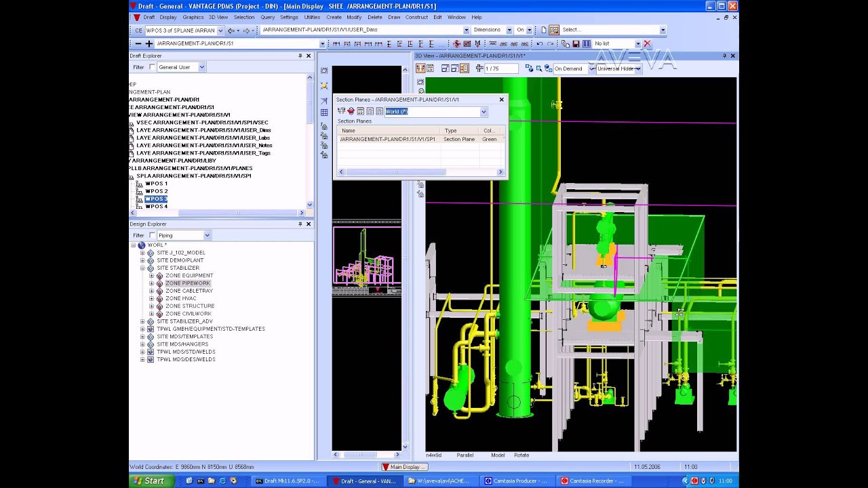The image size is (868, 488).
Task: Click the first dimension tool icon in toolbar
Action: (x=336, y=43)
